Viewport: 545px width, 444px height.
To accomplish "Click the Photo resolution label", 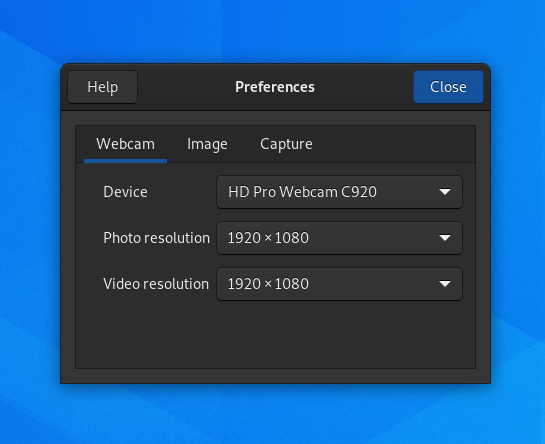I will pyautogui.click(x=156, y=238).
